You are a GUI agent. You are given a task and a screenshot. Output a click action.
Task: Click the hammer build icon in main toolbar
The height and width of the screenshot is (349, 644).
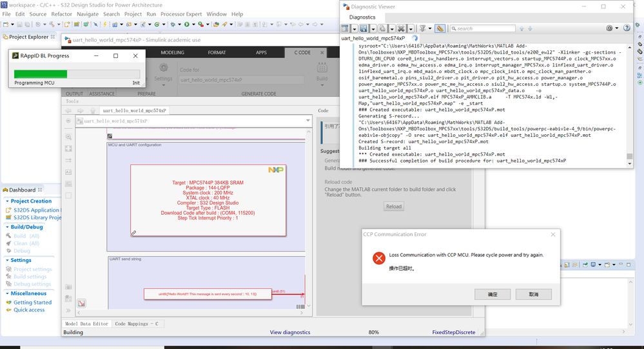pyautogui.click(x=52, y=25)
